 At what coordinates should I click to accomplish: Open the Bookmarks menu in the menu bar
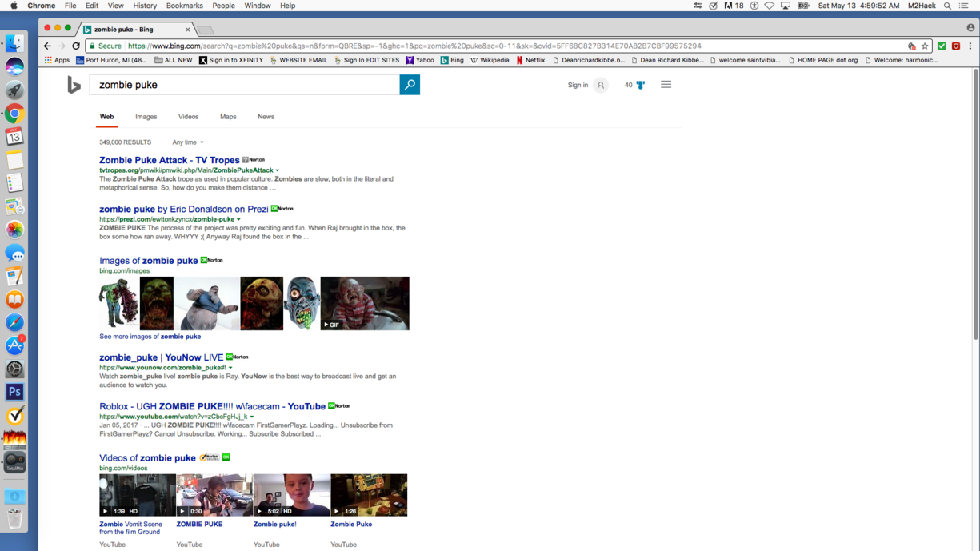(x=184, y=6)
